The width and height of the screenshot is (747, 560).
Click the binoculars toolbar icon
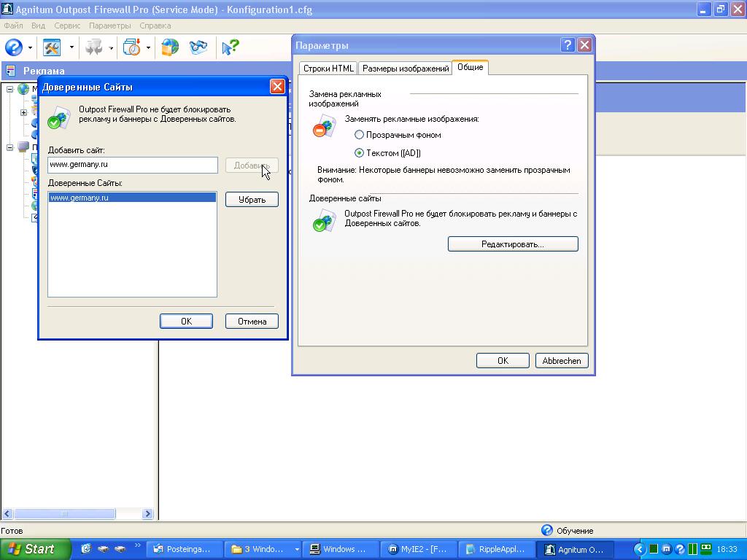198,47
